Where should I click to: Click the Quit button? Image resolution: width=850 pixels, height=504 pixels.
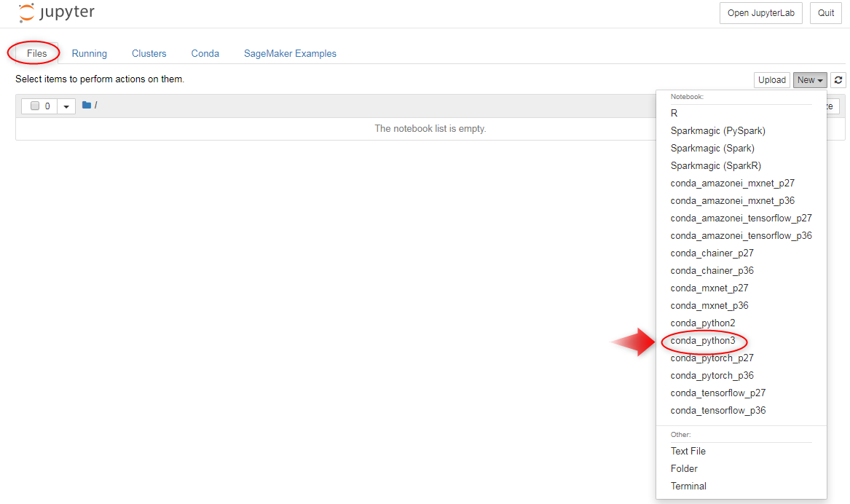[x=826, y=13]
